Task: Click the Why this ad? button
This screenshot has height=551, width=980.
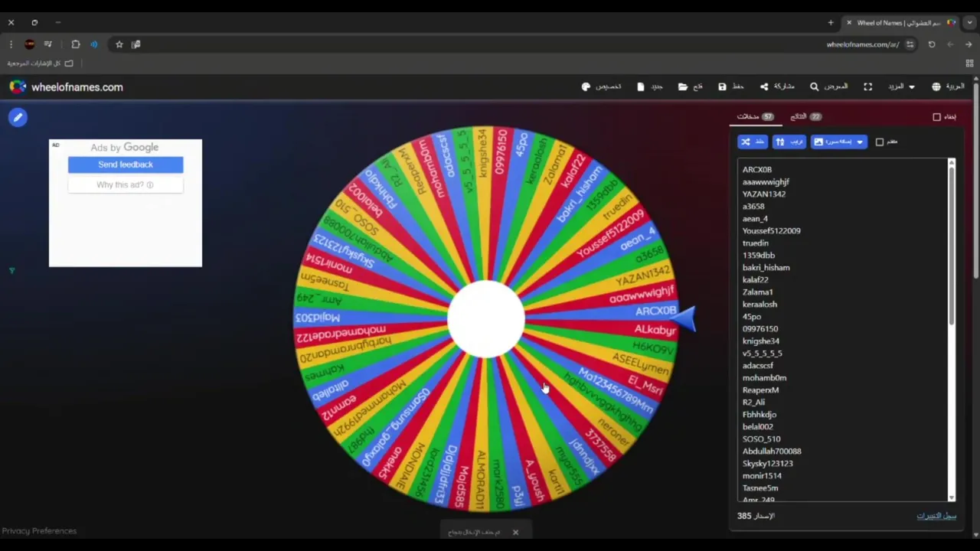Action: pos(126,185)
